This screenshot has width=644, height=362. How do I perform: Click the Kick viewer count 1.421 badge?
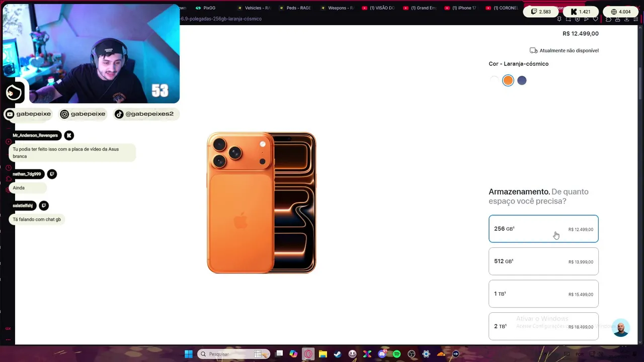(581, 12)
